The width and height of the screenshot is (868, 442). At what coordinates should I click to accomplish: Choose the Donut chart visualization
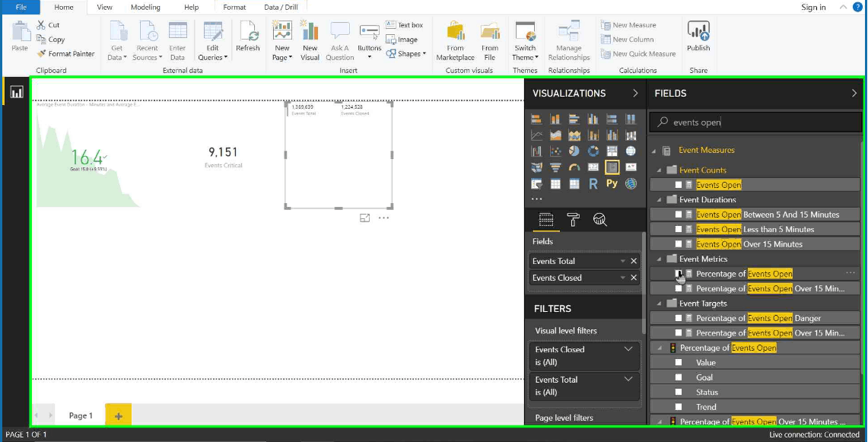pyautogui.click(x=593, y=151)
